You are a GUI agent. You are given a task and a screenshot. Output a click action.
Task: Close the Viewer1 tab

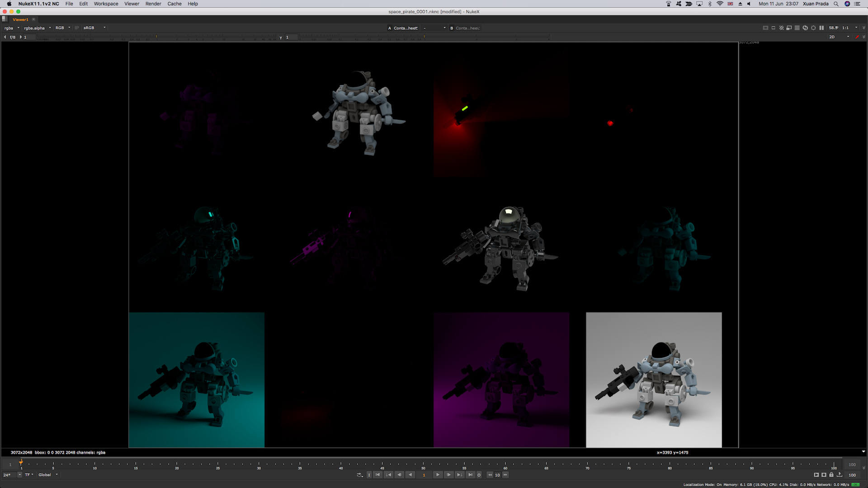pos(33,19)
